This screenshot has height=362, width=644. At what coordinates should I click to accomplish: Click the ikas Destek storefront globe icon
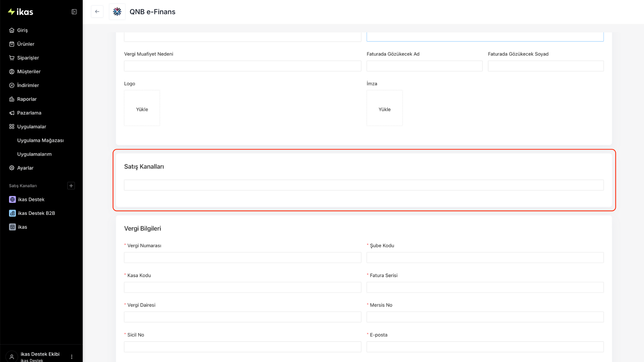coord(12,199)
